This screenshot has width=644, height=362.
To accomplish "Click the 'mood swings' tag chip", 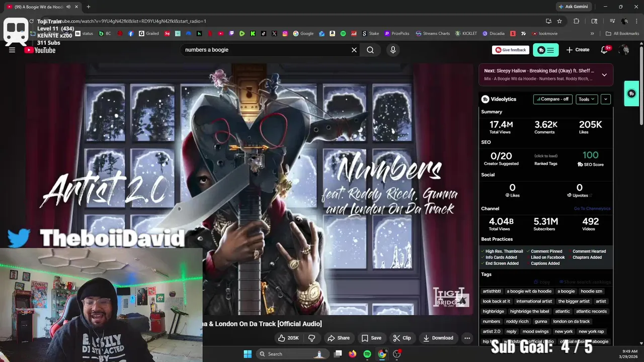I will pos(535,331).
